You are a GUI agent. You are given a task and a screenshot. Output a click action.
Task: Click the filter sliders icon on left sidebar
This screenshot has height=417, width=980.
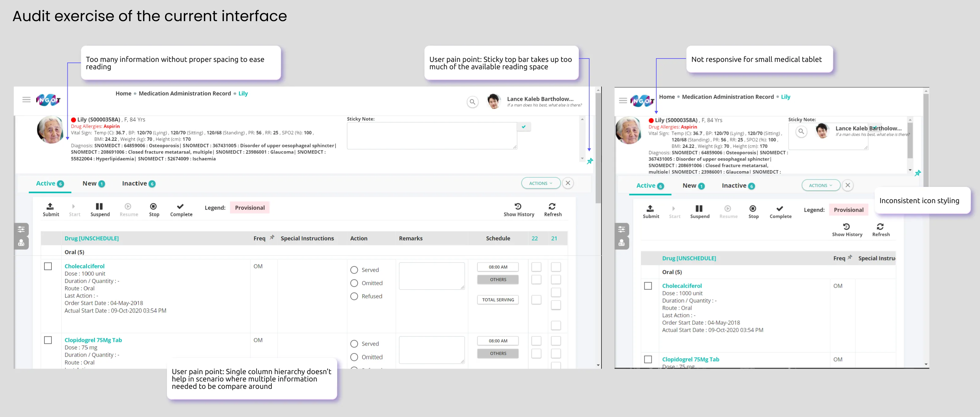21,229
